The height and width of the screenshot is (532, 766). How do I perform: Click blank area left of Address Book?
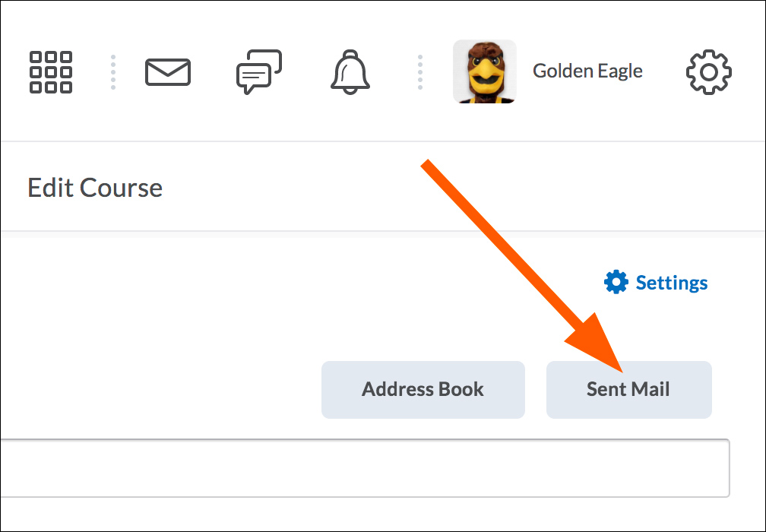click(x=152, y=390)
